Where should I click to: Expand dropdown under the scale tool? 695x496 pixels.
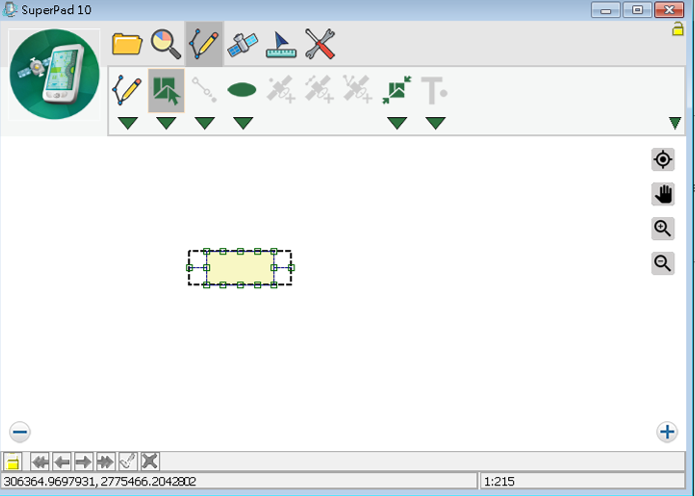pyautogui.click(x=397, y=123)
